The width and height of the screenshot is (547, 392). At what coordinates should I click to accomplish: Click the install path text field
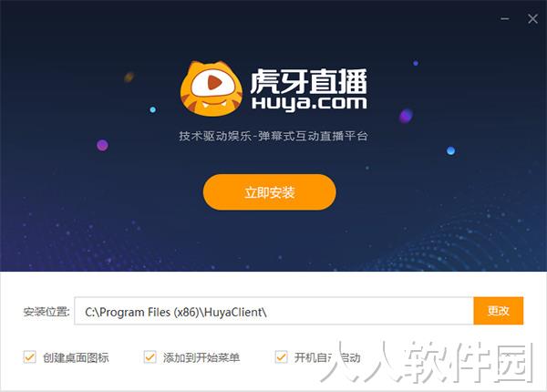click(x=273, y=311)
